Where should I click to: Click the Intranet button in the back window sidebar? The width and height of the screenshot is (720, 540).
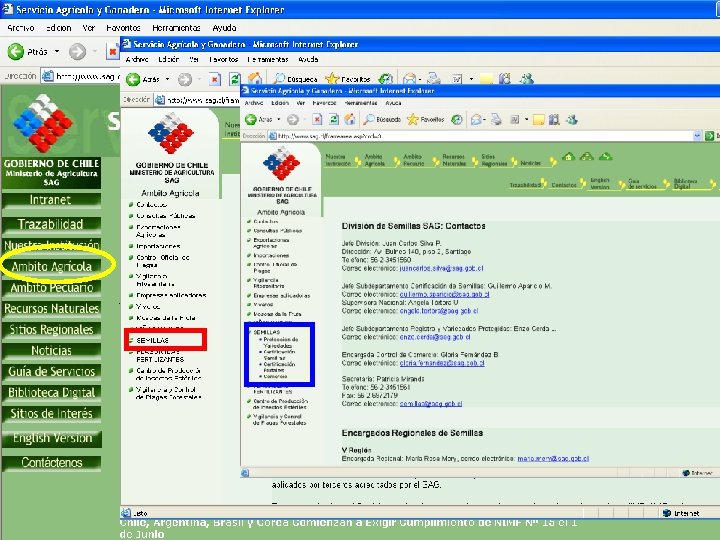(51, 200)
